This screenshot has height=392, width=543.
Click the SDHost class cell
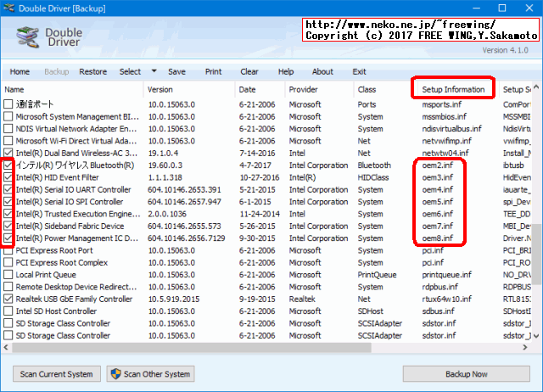(x=370, y=311)
